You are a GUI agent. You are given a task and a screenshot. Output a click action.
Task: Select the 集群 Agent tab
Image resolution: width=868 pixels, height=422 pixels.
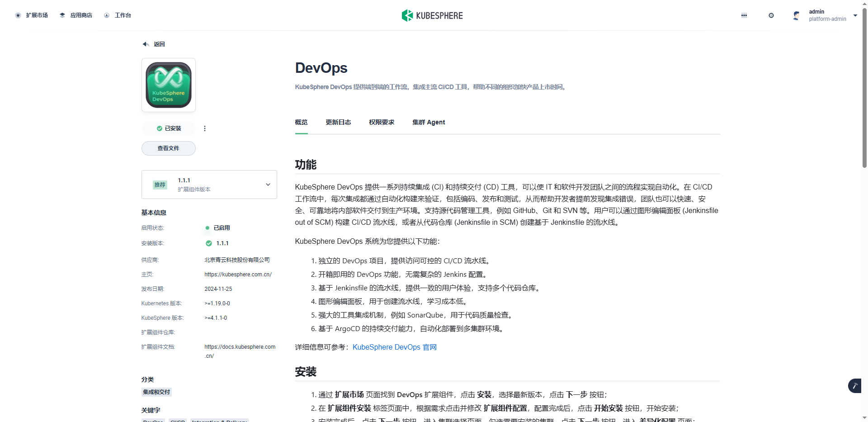pos(429,122)
